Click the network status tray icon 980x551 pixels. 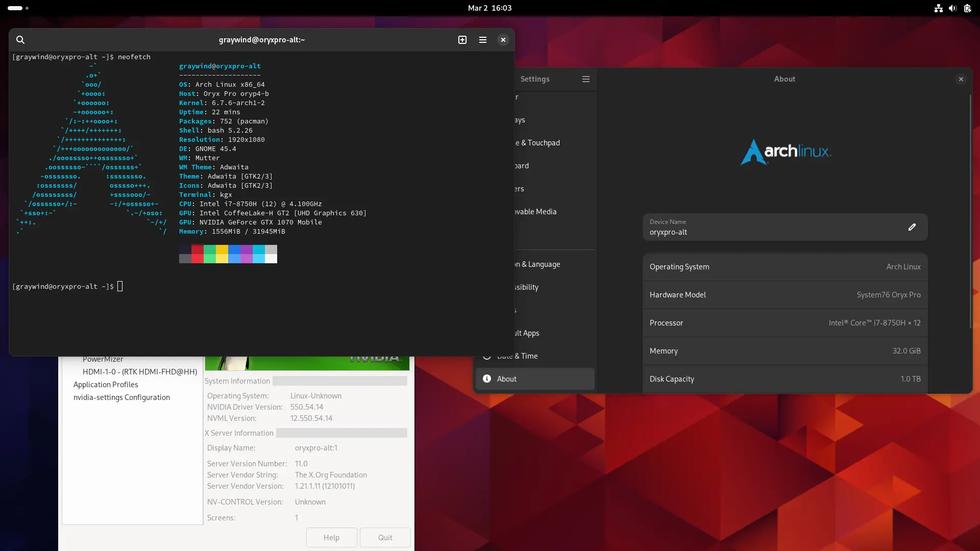click(938, 8)
